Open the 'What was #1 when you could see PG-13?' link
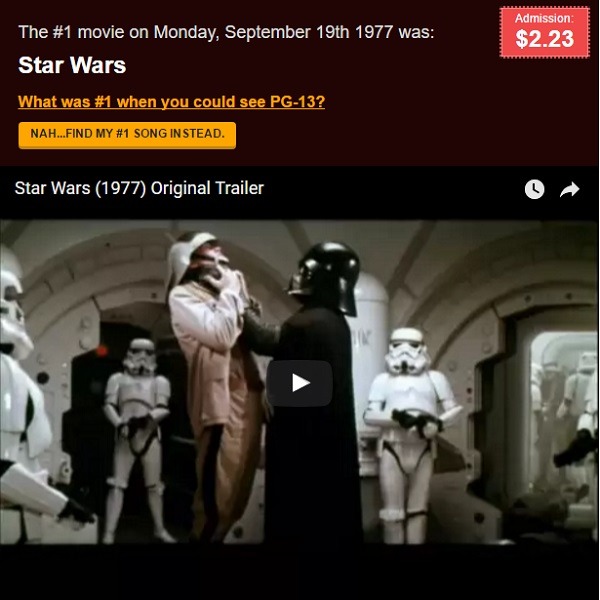Viewport: 600px width, 600px height. click(171, 102)
